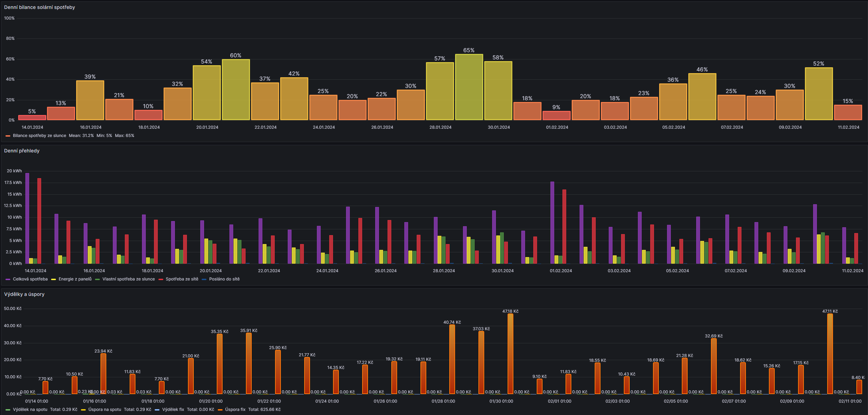Click the yellow color swatch of 'Energie z panelů'
Viewport: 868px width, 415px height.
point(53,279)
